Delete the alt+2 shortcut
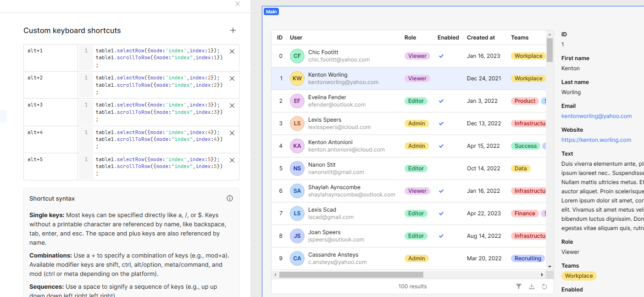Screen dimensions: 644x297 click(232, 78)
